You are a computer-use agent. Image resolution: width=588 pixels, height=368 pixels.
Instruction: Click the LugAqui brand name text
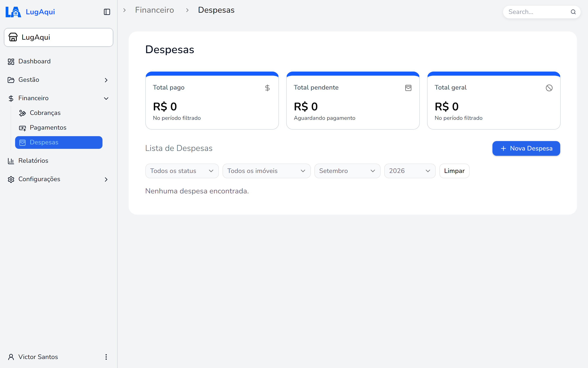[x=40, y=12]
